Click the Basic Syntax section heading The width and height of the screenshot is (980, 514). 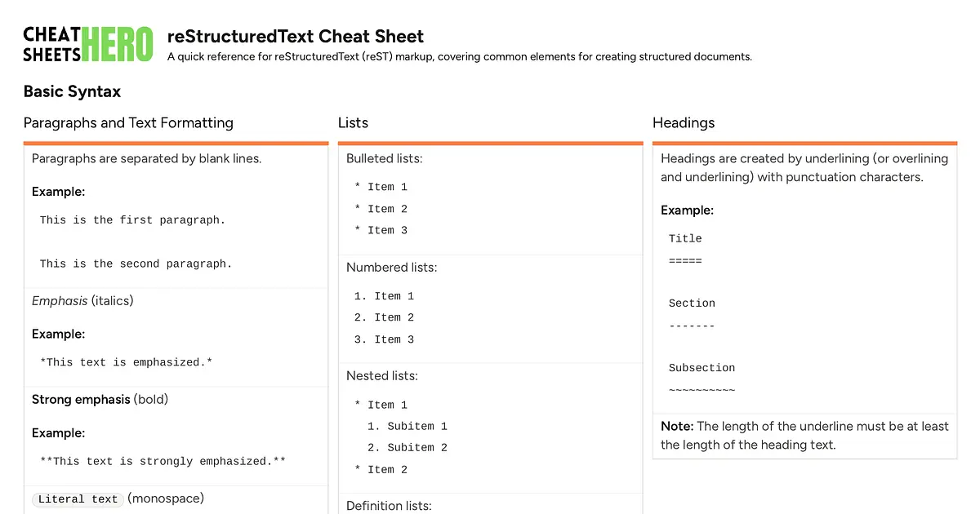[72, 91]
